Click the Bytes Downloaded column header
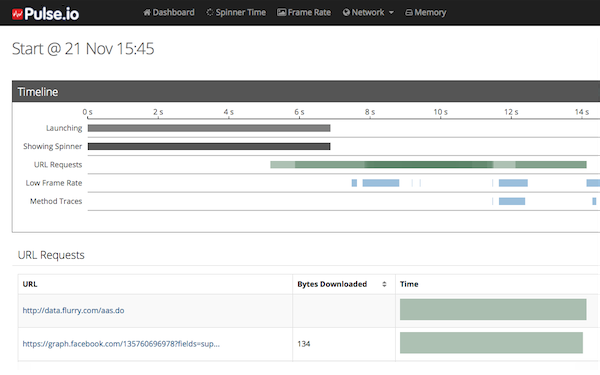This screenshot has width=600, height=375. [344, 284]
